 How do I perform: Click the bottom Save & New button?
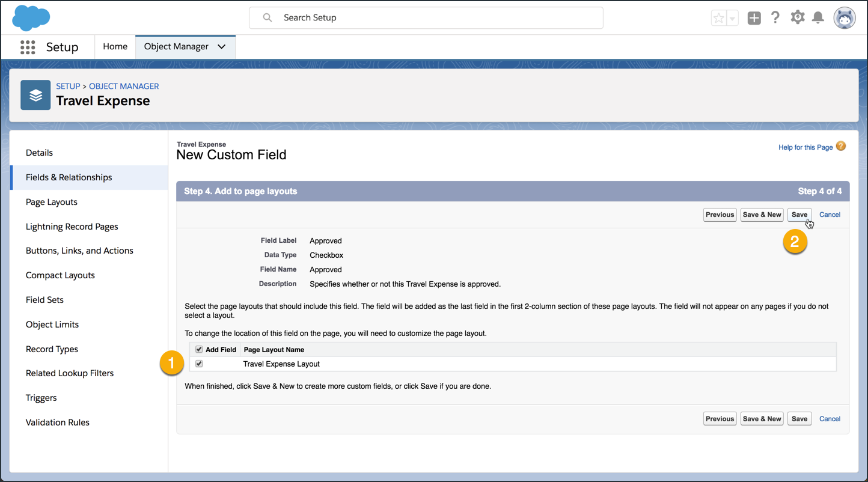(x=762, y=419)
